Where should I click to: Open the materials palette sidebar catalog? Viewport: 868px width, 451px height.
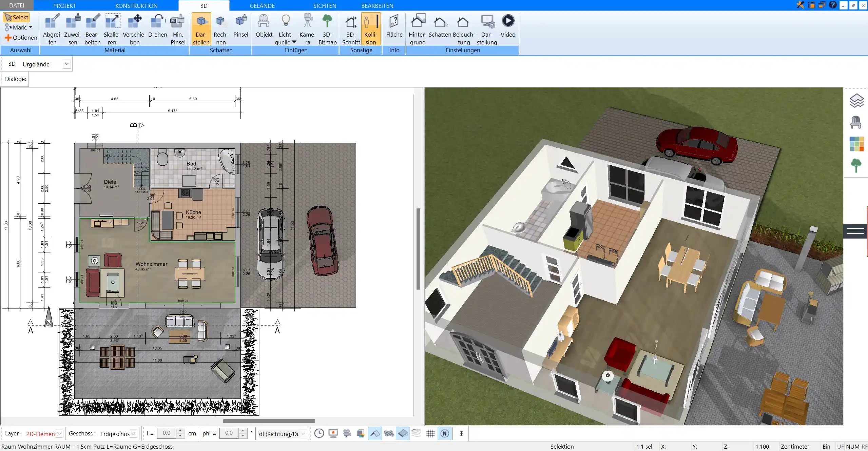856,144
